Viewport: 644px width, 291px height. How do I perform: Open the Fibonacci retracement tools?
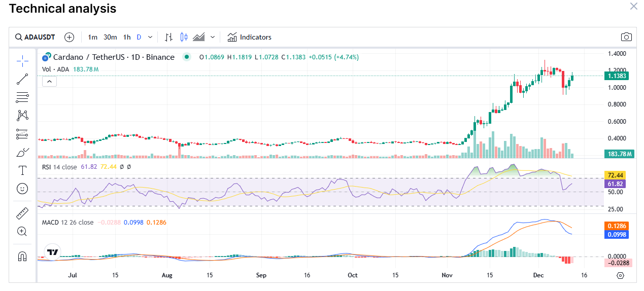pyautogui.click(x=22, y=97)
